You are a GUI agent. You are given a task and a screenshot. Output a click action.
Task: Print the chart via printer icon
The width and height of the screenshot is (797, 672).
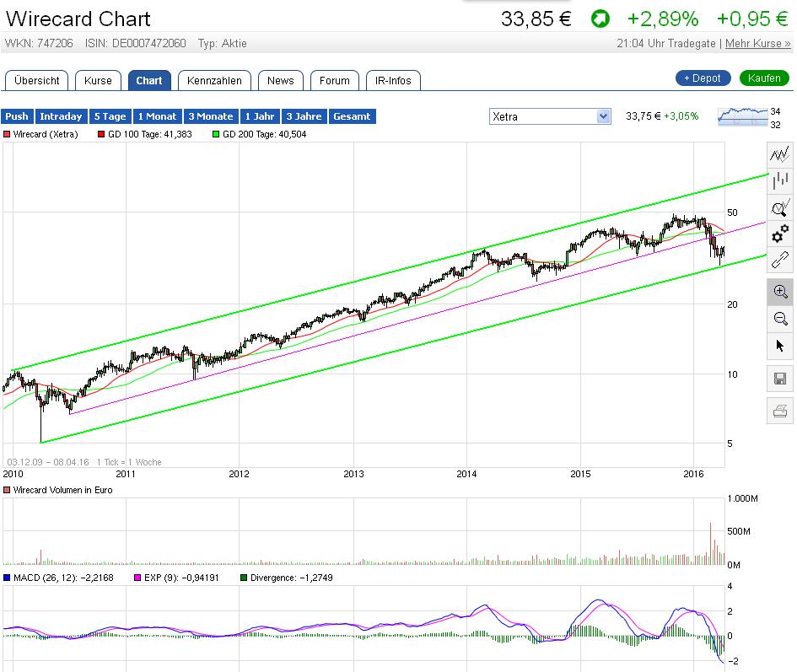779,411
